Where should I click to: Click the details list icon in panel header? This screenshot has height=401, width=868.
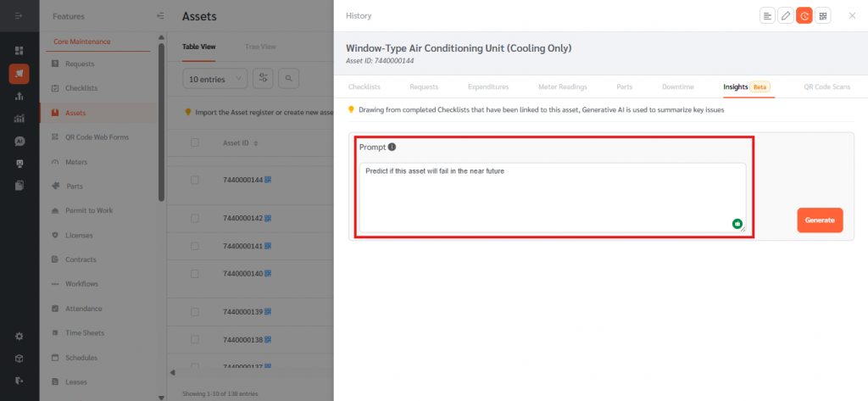767,16
